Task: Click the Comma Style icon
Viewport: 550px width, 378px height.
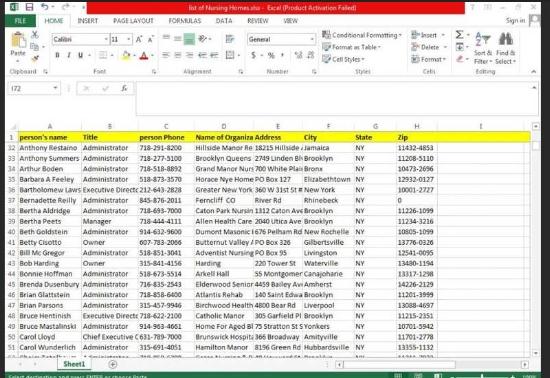Action: click(282, 55)
